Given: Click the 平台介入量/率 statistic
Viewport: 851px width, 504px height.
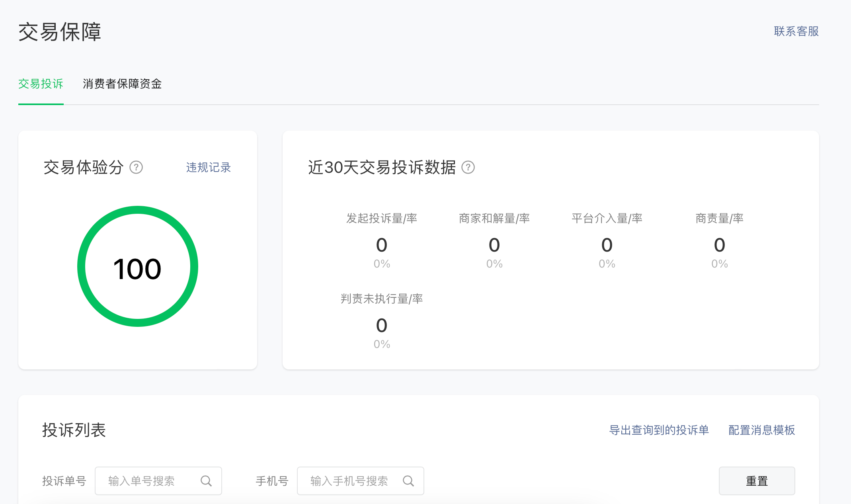Looking at the screenshot, I should pos(607,244).
